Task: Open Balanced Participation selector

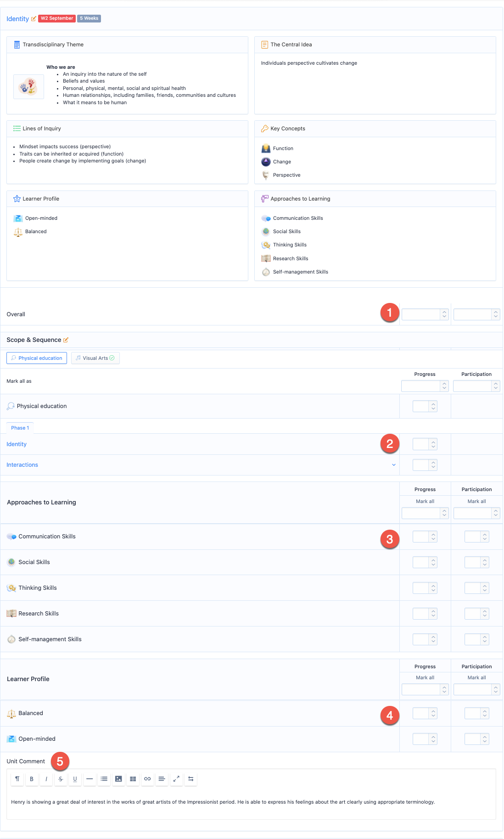Action: 476,713
